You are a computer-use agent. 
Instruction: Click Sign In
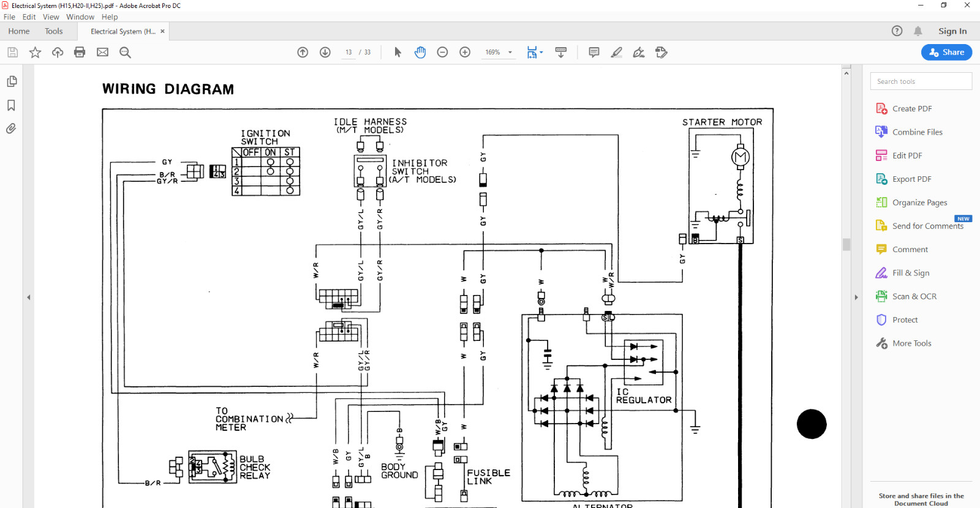[952, 31]
